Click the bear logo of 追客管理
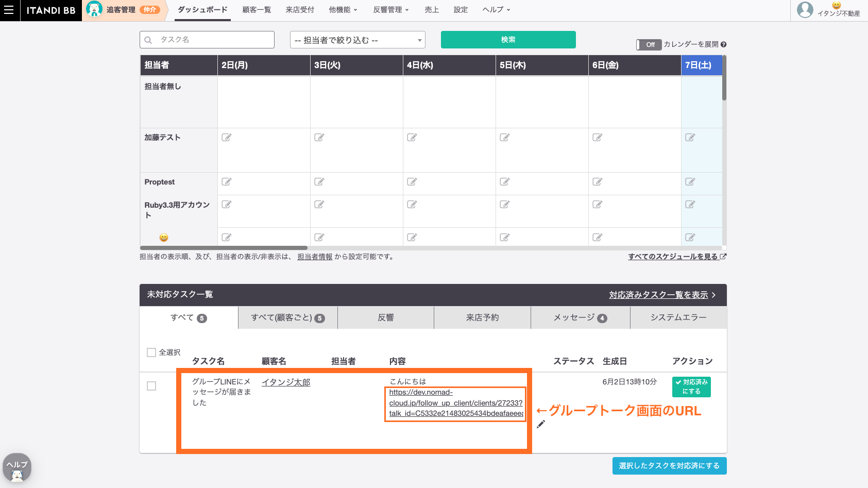Viewport: 868px width, 488px height. [94, 9]
